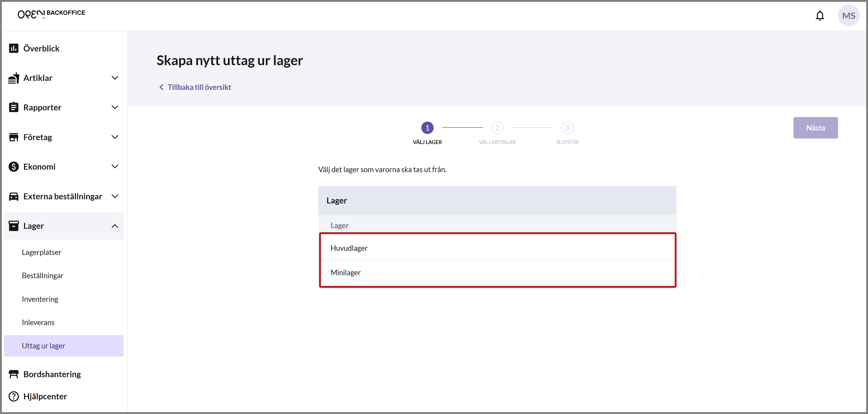This screenshot has width=868, height=414.
Task: Click the Bordshantering table icon
Action: coord(13,374)
